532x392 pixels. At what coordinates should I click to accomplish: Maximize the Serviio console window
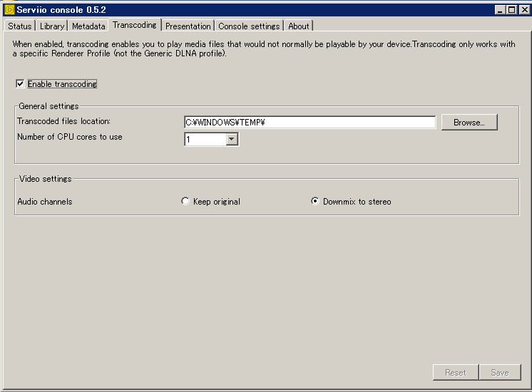pyautogui.click(x=511, y=9)
